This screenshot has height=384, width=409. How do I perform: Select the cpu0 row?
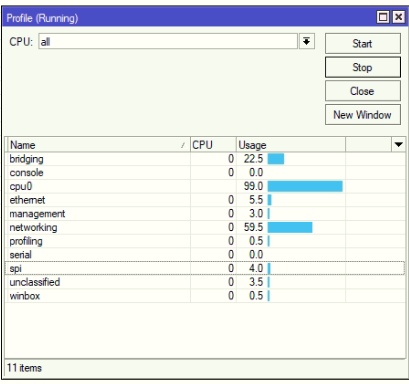coord(205,186)
